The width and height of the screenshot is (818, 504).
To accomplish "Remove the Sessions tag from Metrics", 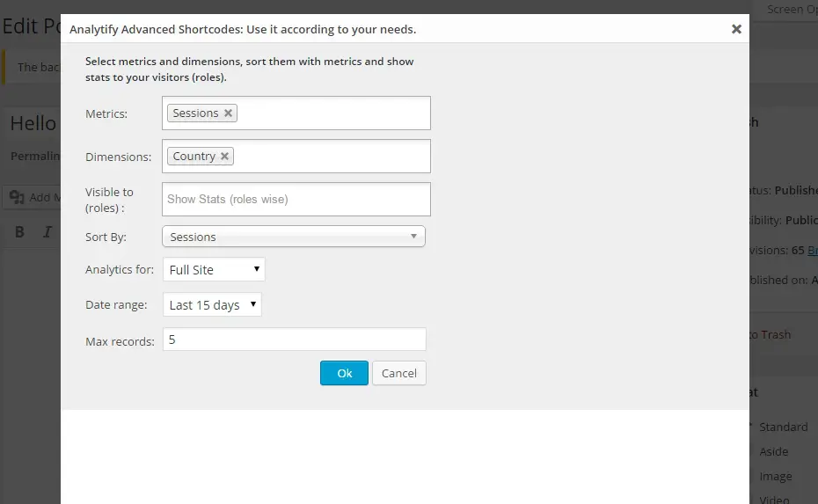I will point(228,113).
